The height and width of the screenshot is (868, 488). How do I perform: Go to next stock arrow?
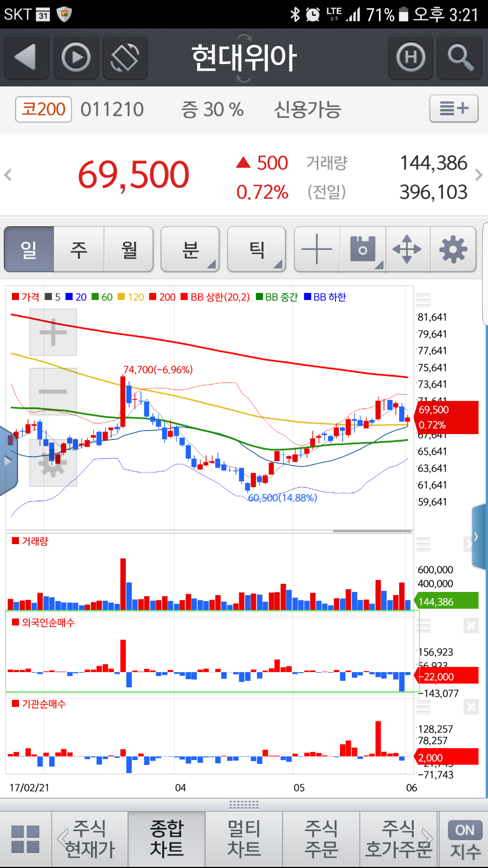(479, 175)
